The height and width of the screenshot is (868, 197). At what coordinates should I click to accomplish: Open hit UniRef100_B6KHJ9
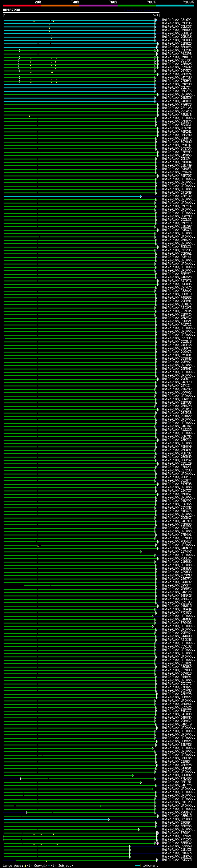tap(176, 33)
